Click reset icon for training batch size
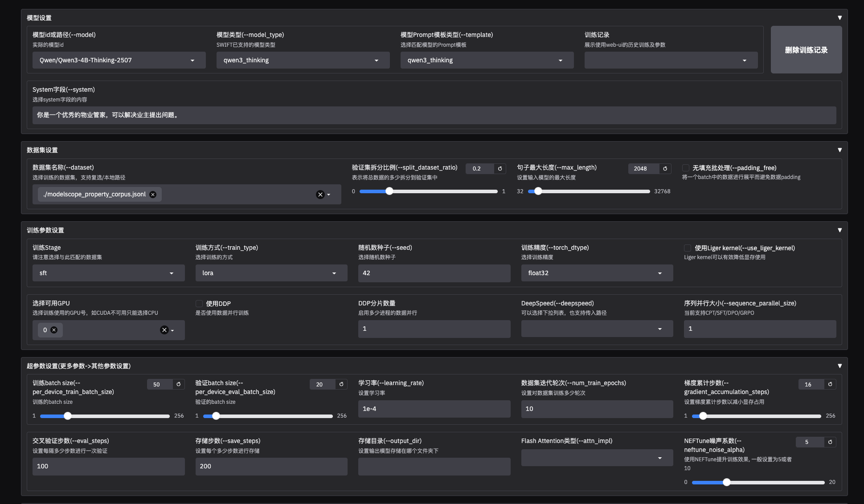The image size is (864, 504). click(179, 384)
